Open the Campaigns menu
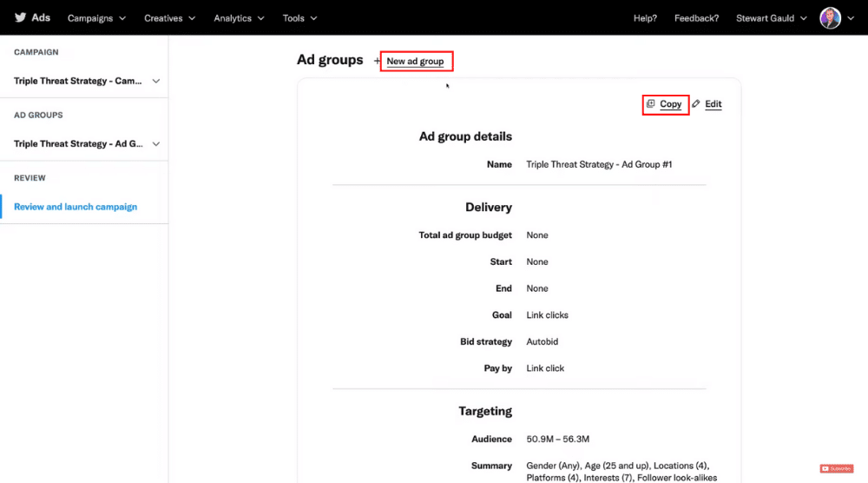The height and width of the screenshot is (483, 868). tap(96, 18)
